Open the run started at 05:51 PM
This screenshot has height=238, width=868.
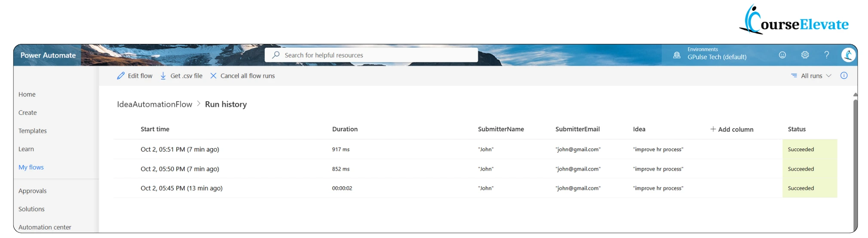[180, 149]
